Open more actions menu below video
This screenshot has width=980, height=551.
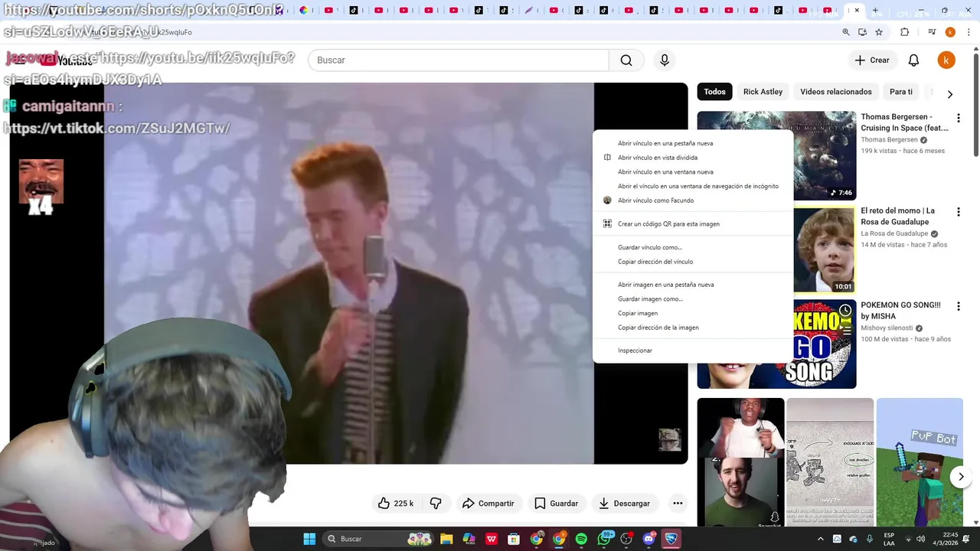[678, 503]
